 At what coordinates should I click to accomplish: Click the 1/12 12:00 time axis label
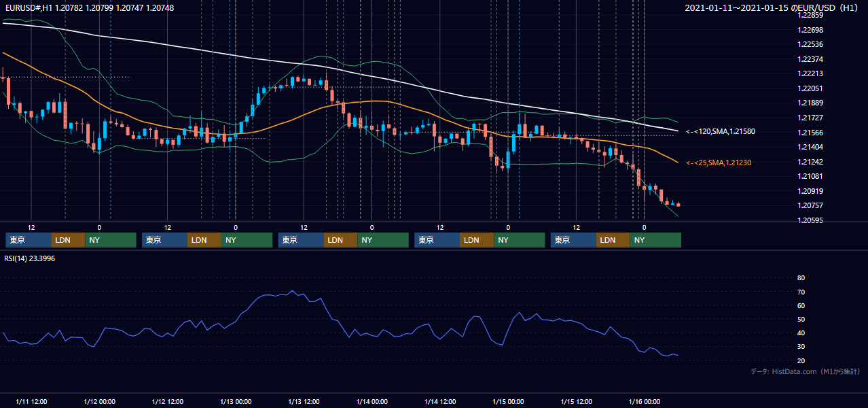click(x=167, y=401)
